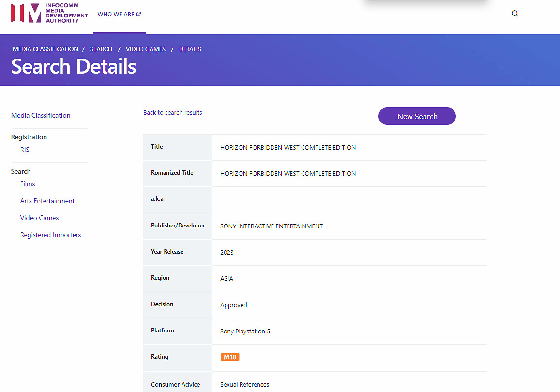Navigate to VIDEO GAMES in the breadcrumb
The height and width of the screenshot is (392, 560).
tap(146, 49)
